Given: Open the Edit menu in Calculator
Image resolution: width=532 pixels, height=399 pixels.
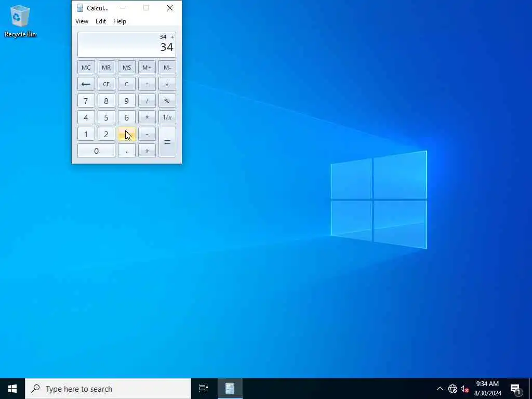Looking at the screenshot, I should (101, 21).
